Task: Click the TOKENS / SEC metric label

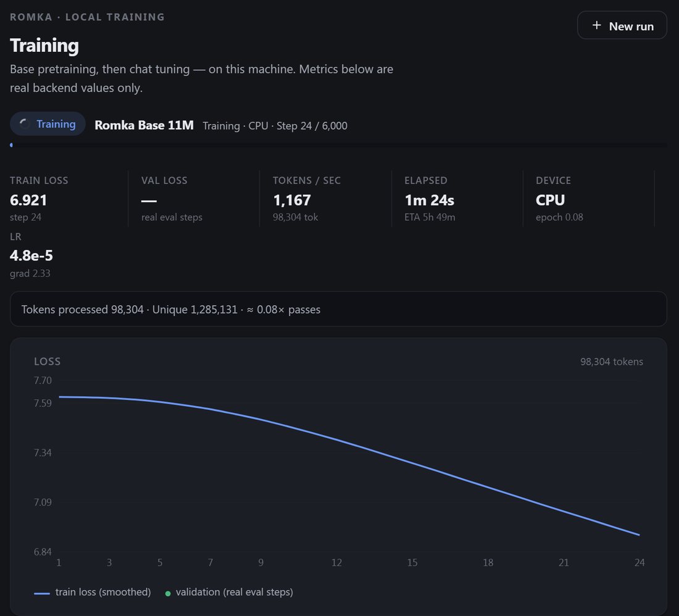Action: [x=307, y=180]
